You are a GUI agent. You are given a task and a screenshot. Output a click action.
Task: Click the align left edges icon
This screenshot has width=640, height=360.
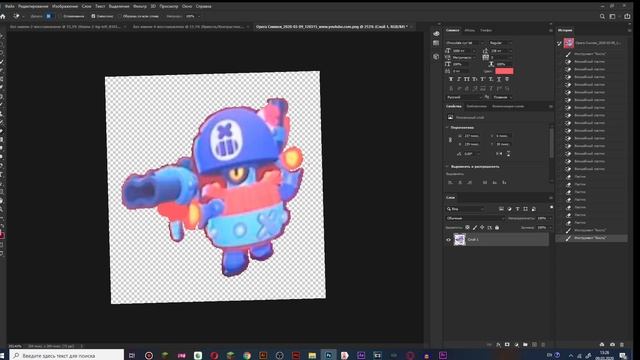(451, 182)
